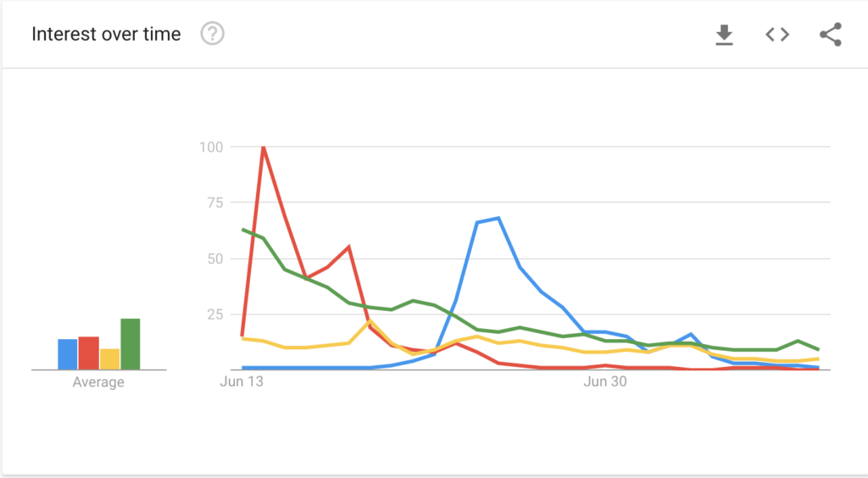The width and height of the screenshot is (868, 478).
Task: Download the chart data as CSV
Action: [724, 35]
